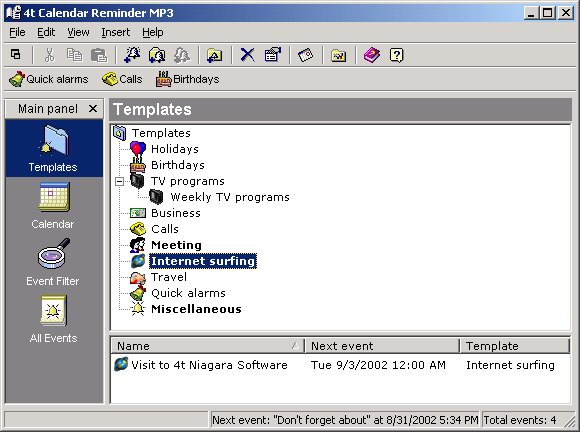This screenshot has height=432, width=580.
Task: Select Visit to 4t Niagara Software event
Action: (x=209, y=365)
